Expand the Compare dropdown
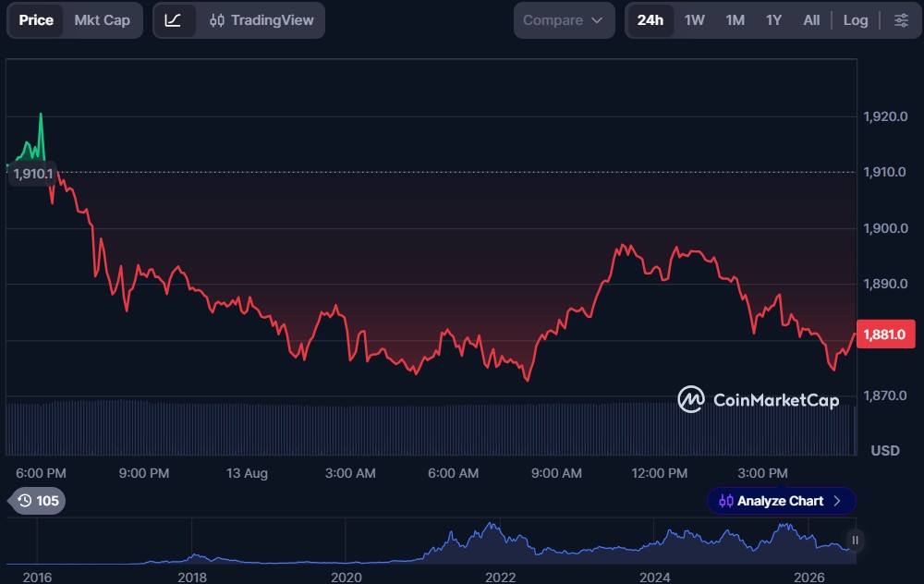The width and height of the screenshot is (924, 584). (x=564, y=20)
